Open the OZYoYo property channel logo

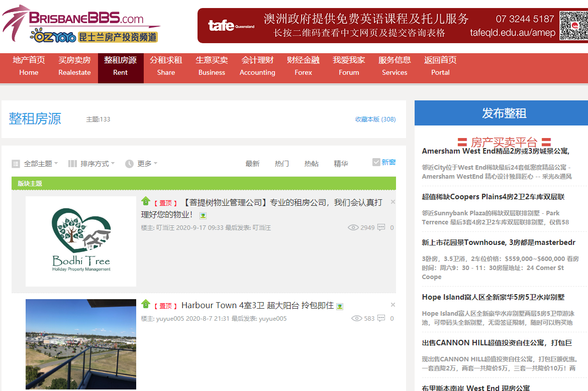click(x=94, y=36)
